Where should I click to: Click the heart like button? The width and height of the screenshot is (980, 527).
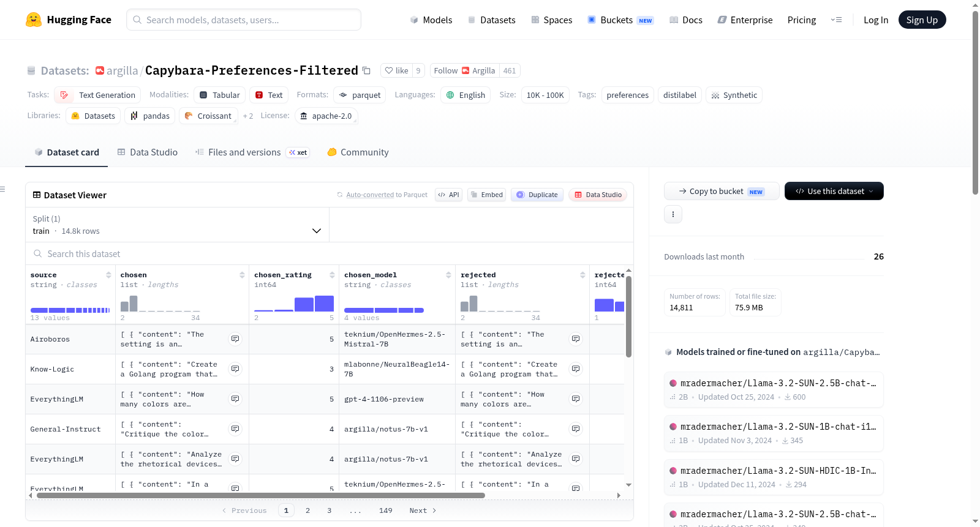pos(396,70)
